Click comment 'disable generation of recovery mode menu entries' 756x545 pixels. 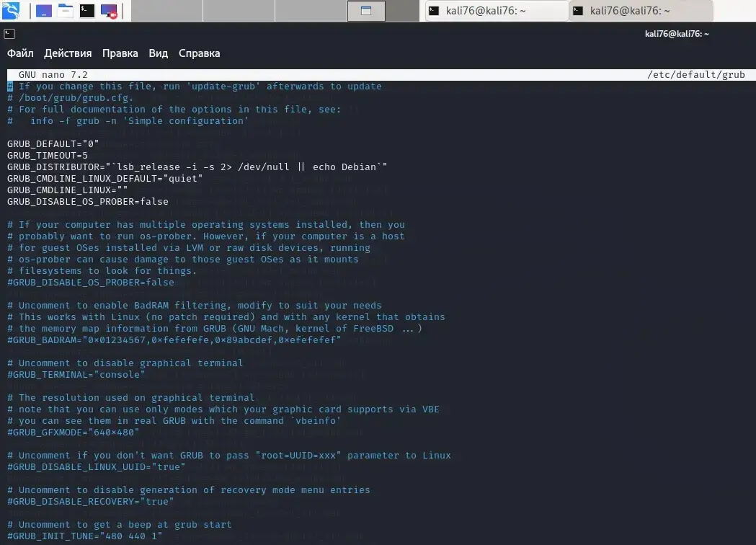(x=189, y=490)
